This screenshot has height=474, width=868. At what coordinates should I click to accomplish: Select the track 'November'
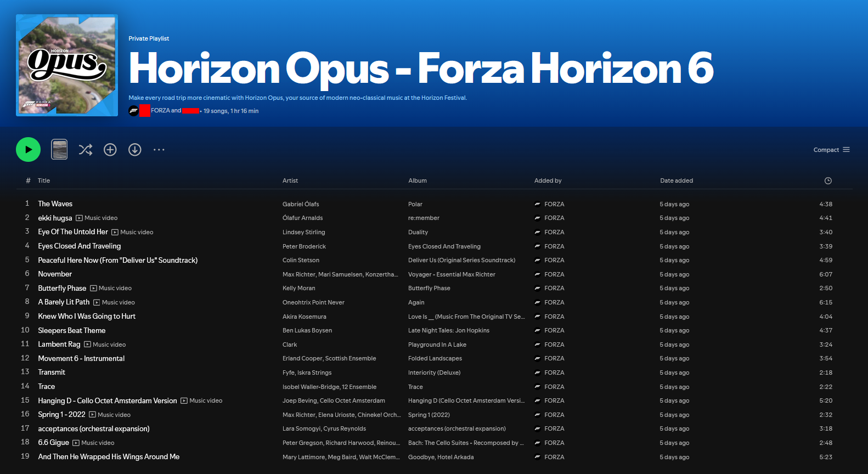tap(55, 274)
